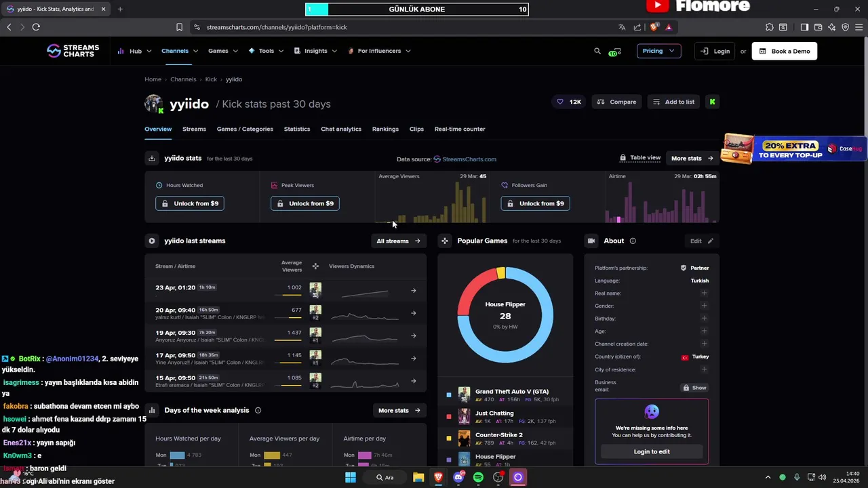This screenshot has height=488, width=868.
Task: Expand the For Influencers menu
Action: 379,51
